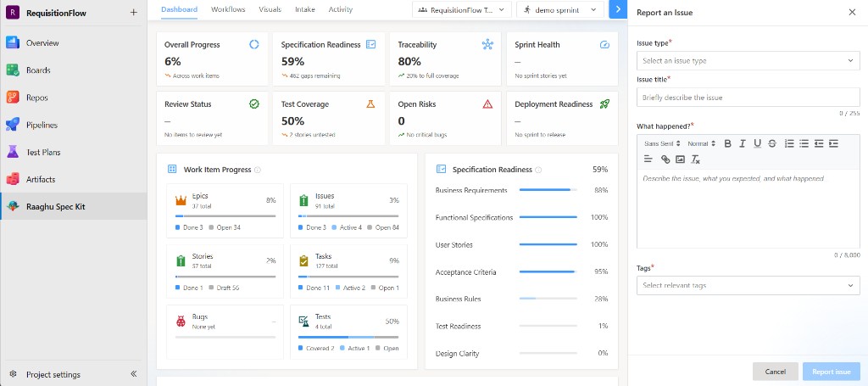Click the Specification Readiness card icon
Screen dimensions: 868x386
coord(371,45)
